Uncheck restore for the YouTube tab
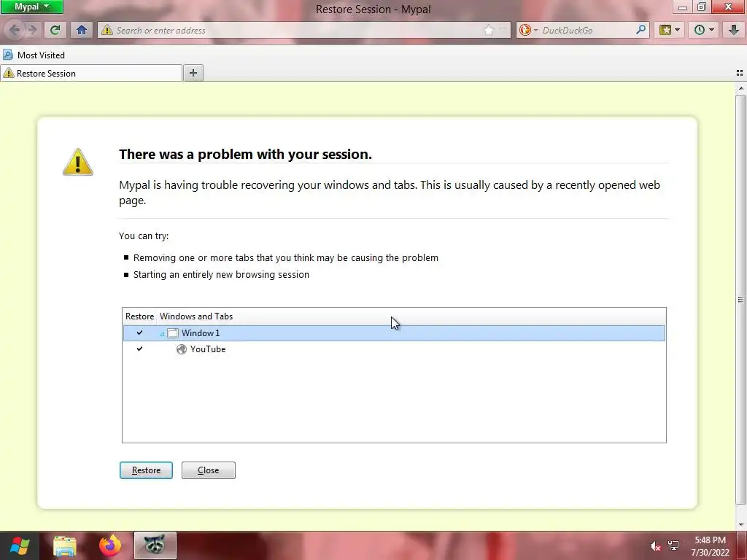 point(139,349)
